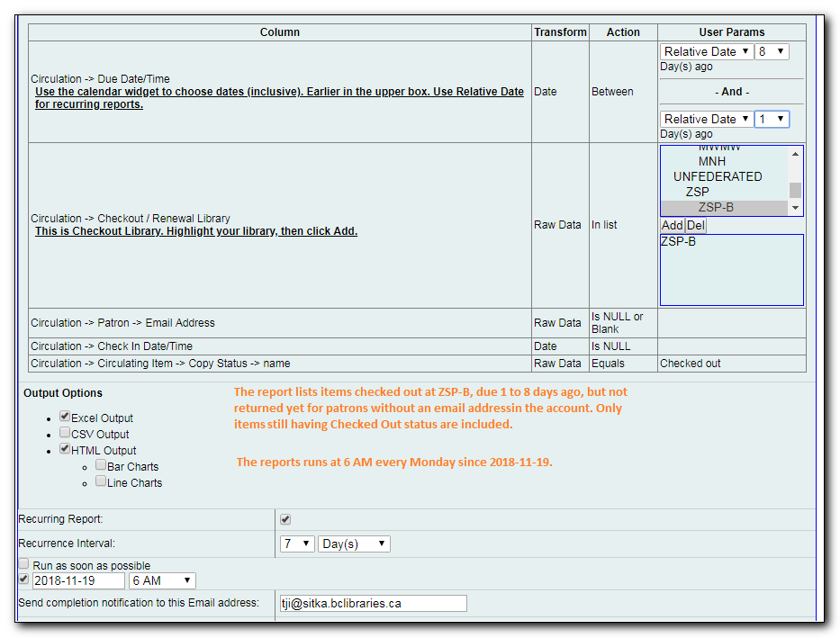Open the 8 days ago value dropdown

pyautogui.click(x=772, y=51)
